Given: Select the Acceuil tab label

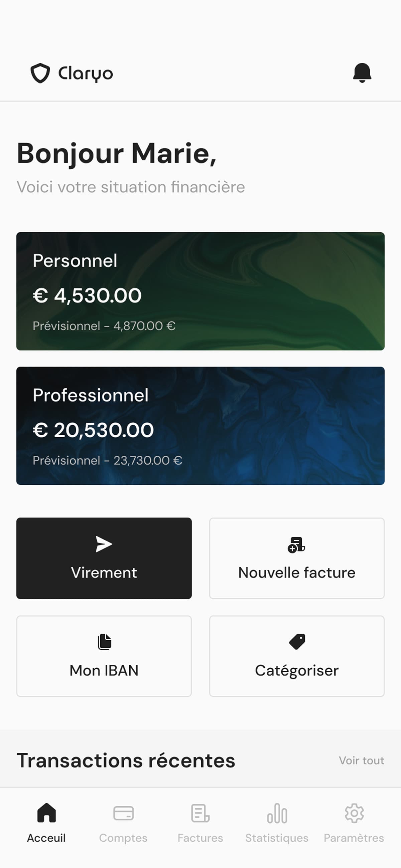Looking at the screenshot, I should [46, 838].
